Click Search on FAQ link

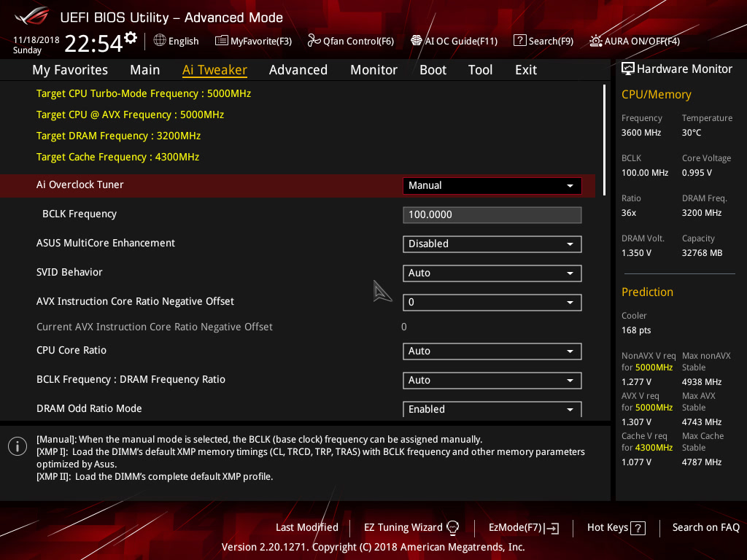705,527
